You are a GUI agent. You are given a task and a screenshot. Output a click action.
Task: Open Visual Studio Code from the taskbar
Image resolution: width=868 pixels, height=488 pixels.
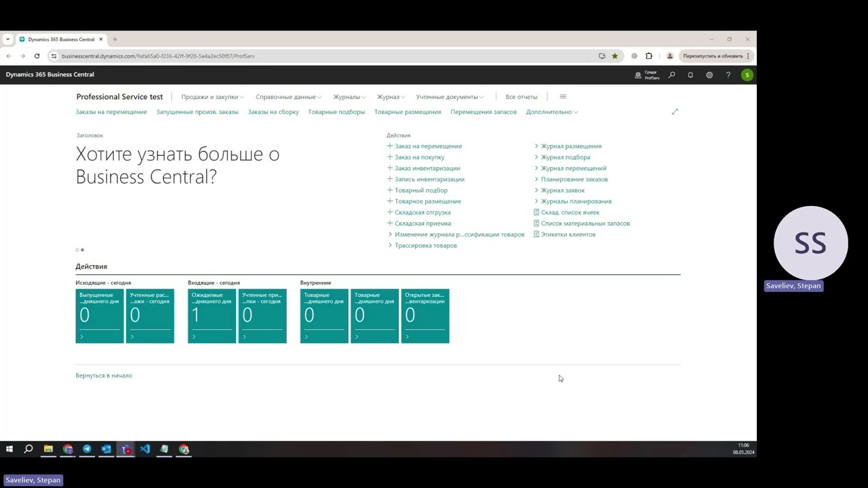click(145, 449)
